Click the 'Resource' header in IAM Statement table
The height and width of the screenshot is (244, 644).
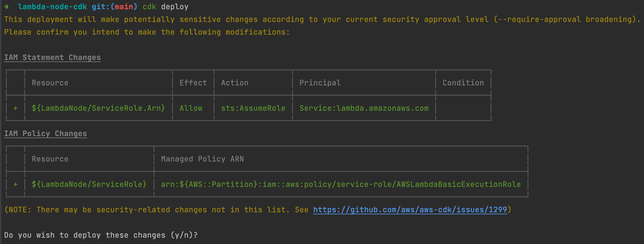pyautogui.click(x=50, y=83)
